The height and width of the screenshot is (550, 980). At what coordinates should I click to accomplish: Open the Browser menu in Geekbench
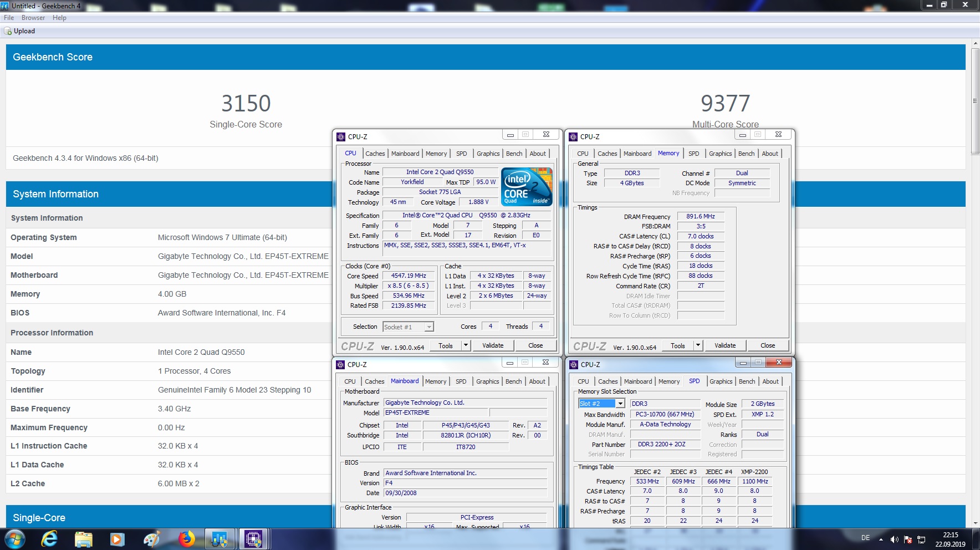point(33,18)
